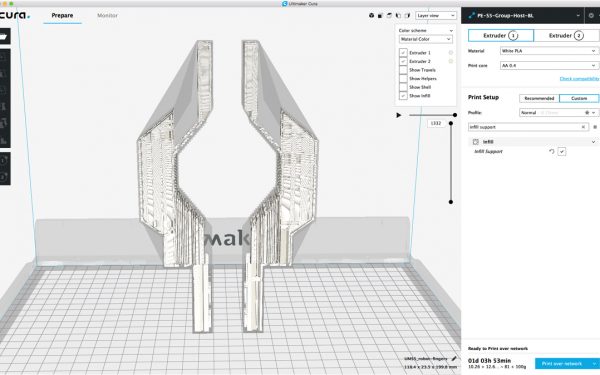The image size is (600, 375).
Task: Open the Material Color scheme dropdown
Action: coord(426,39)
